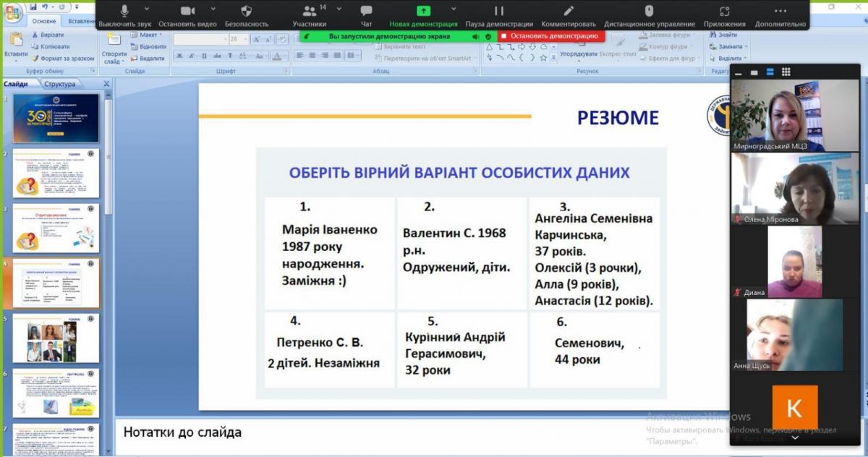Switch to the Структура tab
This screenshot has height=457, width=868.
(x=59, y=84)
